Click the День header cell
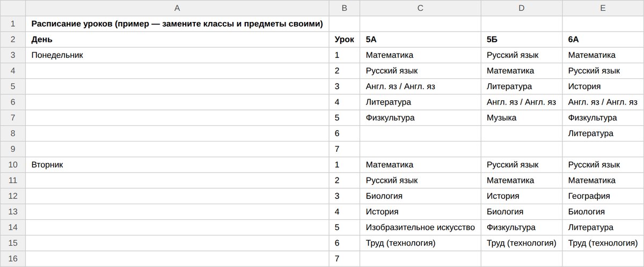Viewport: 644px width, 267px height. [177, 39]
